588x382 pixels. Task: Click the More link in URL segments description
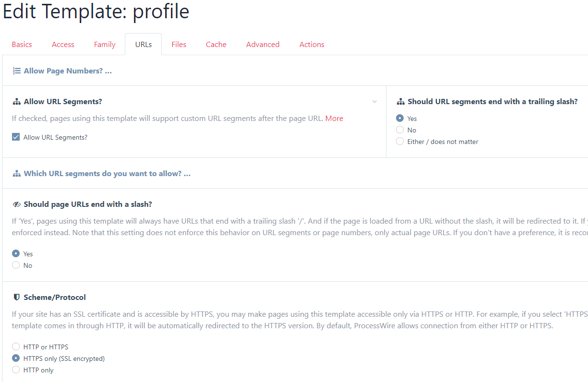tap(334, 118)
